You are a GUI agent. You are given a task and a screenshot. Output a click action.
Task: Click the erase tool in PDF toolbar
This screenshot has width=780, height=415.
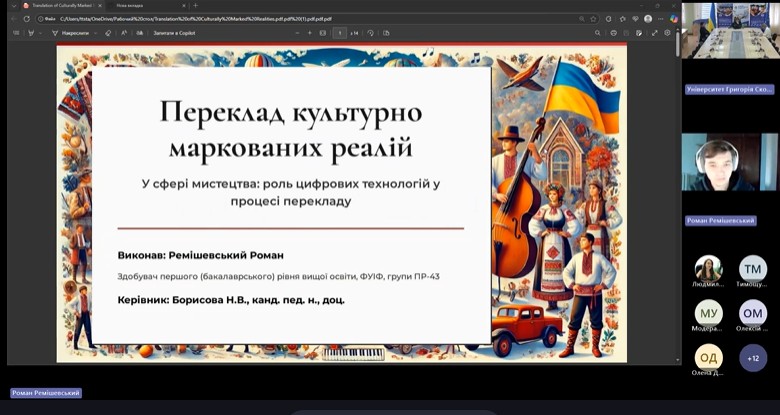[x=108, y=33]
